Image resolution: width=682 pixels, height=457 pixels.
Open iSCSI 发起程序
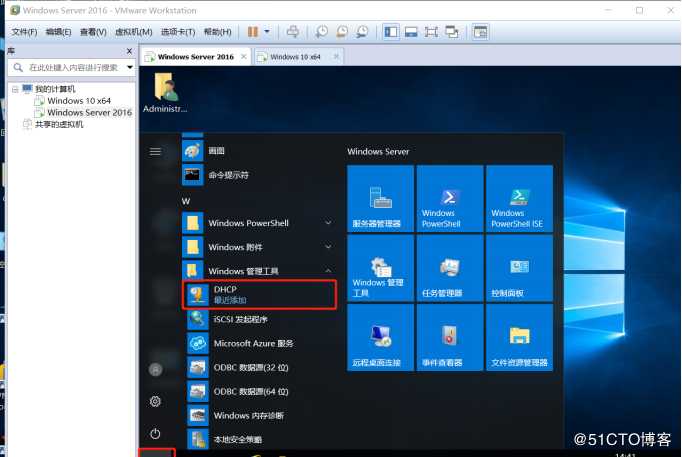click(261, 320)
